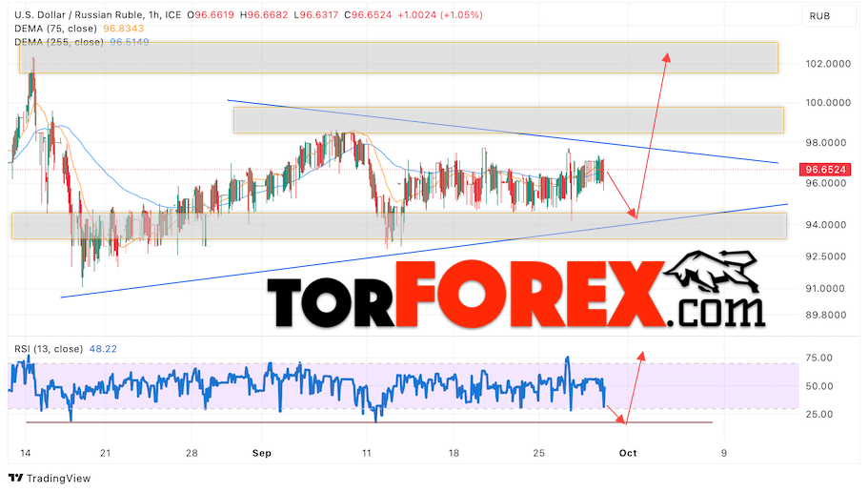Click the RSI 50.00 scale label
868x492 pixels.
coord(818,386)
